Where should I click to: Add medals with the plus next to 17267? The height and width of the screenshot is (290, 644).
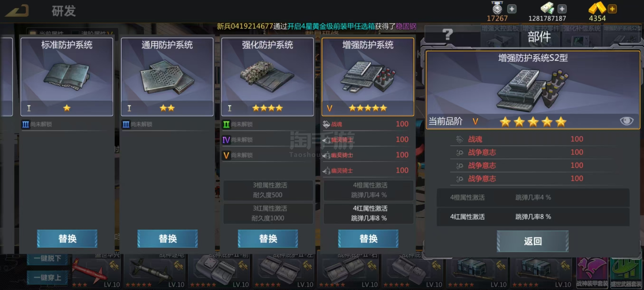point(512,9)
